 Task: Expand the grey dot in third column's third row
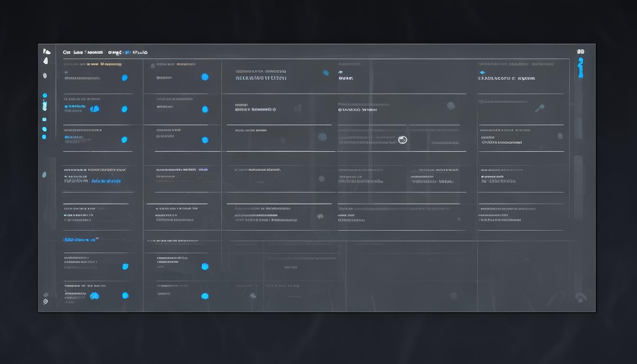322,137
